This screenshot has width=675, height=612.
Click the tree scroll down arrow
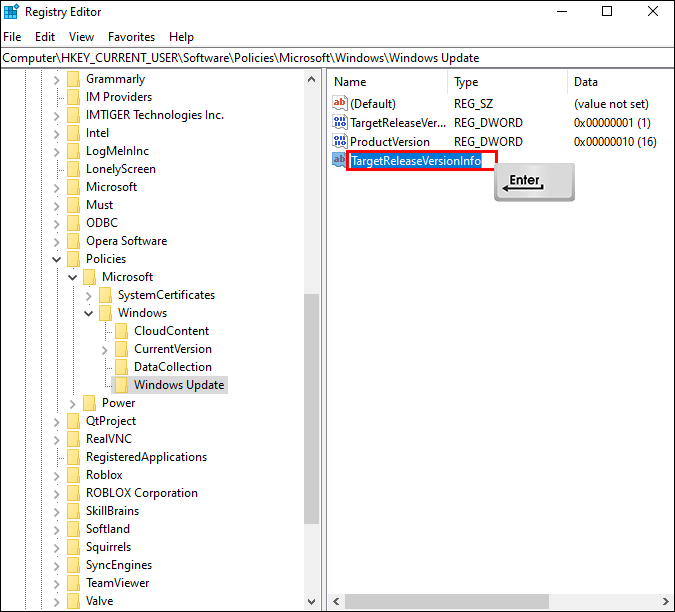pos(312,602)
